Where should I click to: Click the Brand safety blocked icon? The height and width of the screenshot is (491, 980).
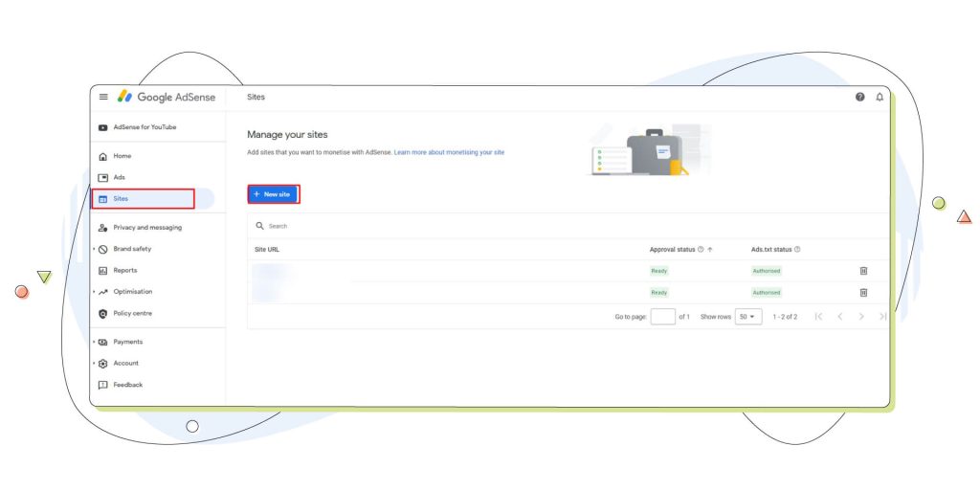coord(103,249)
